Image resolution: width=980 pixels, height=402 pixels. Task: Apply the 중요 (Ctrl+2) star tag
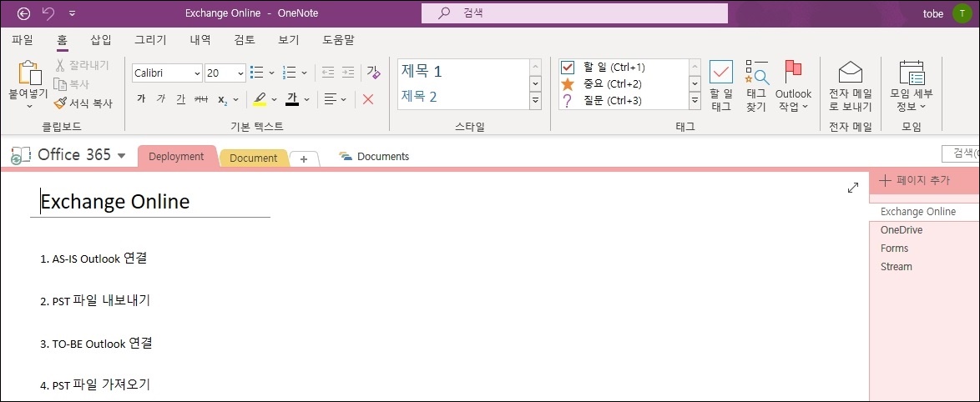(601, 83)
